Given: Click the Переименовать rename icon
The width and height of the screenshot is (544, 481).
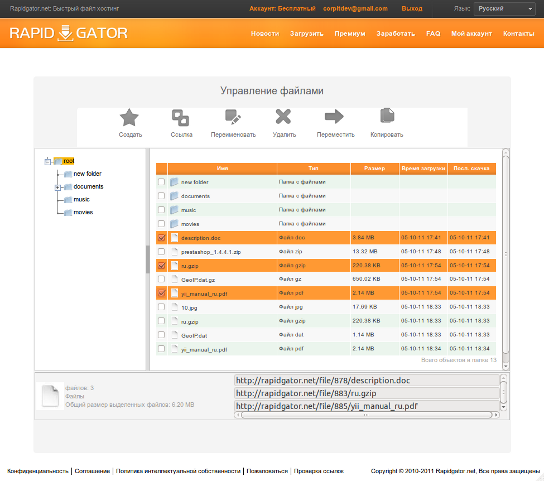Looking at the screenshot, I should click(x=233, y=117).
